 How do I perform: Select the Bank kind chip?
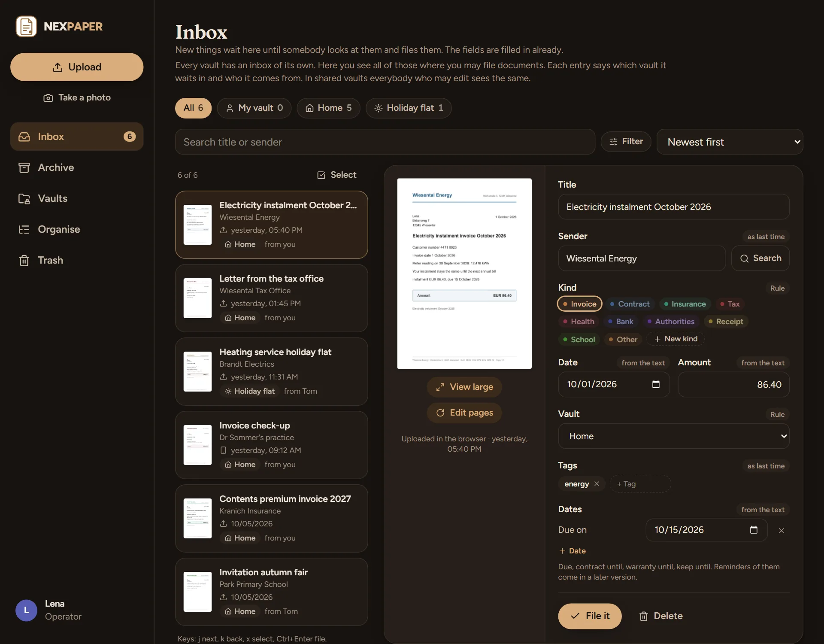click(x=620, y=322)
